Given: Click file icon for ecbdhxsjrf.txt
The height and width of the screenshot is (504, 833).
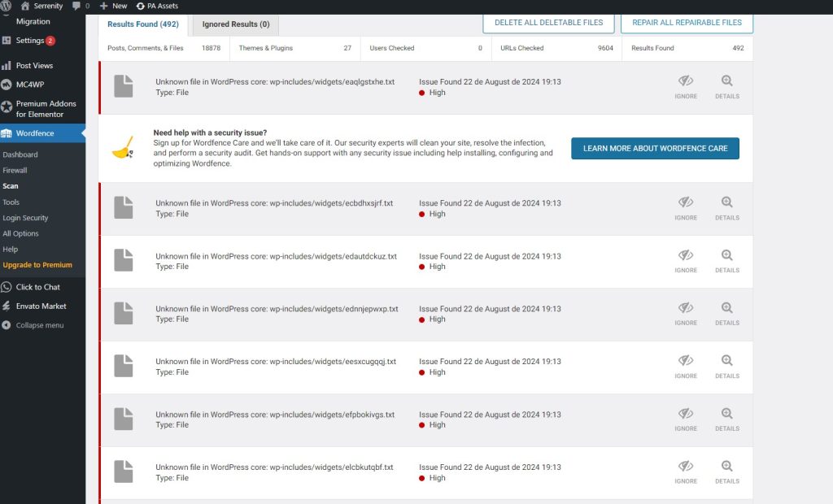Looking at the screenshot, I should (124, 207).
